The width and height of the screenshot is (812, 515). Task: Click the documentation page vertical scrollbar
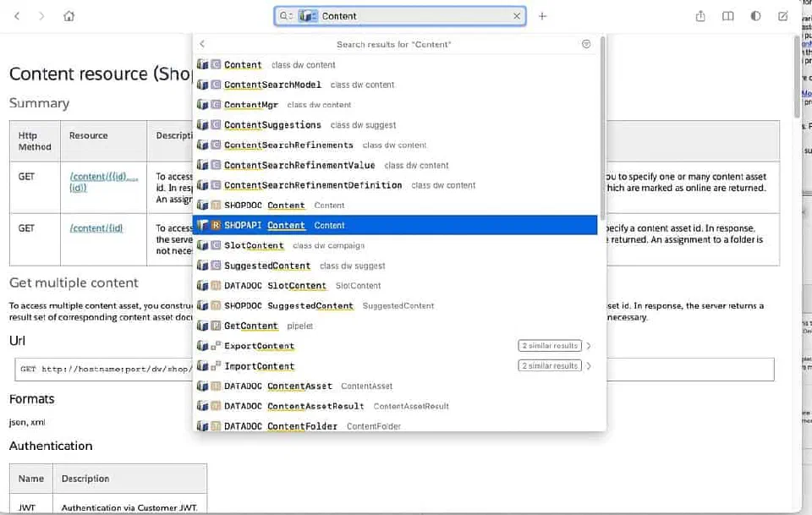pos(798,77)
